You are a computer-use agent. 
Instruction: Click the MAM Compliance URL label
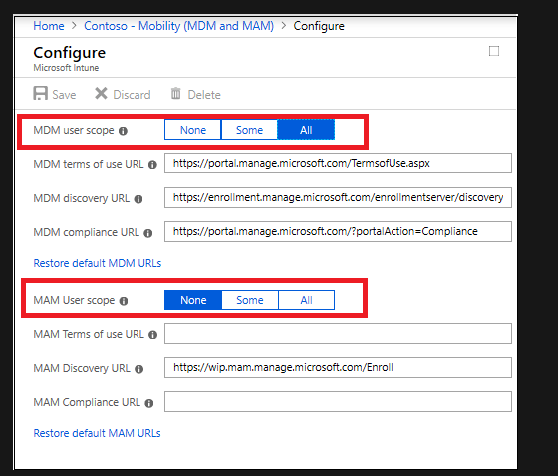[x=86, y=402]
